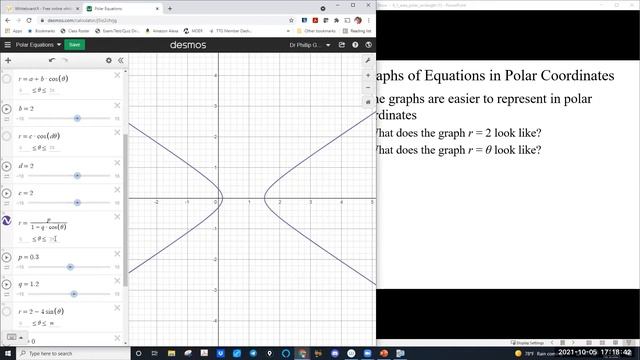Delete the r = a + b·cos(θ) expression
Viewport: 640px width, 360px height.
[x=117, y=75]
